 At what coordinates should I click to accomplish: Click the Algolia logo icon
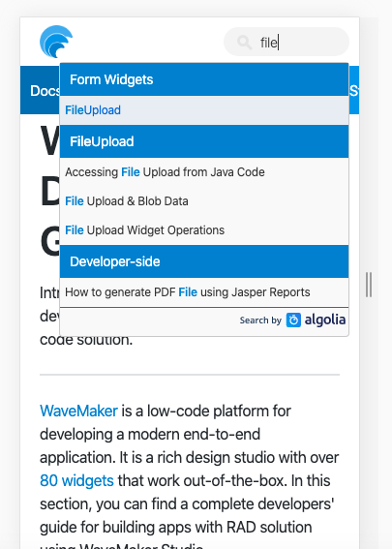[293, 320]
